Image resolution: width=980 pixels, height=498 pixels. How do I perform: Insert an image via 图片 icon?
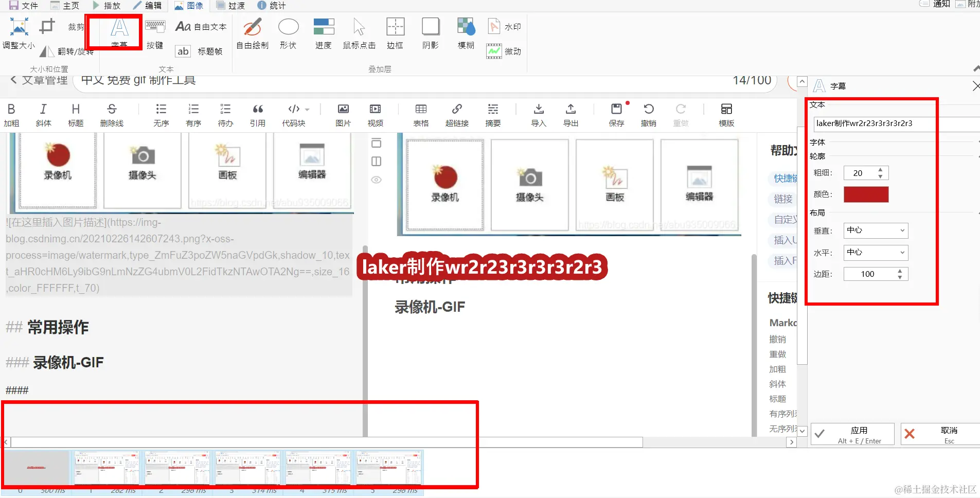click(x=342, y=114)
